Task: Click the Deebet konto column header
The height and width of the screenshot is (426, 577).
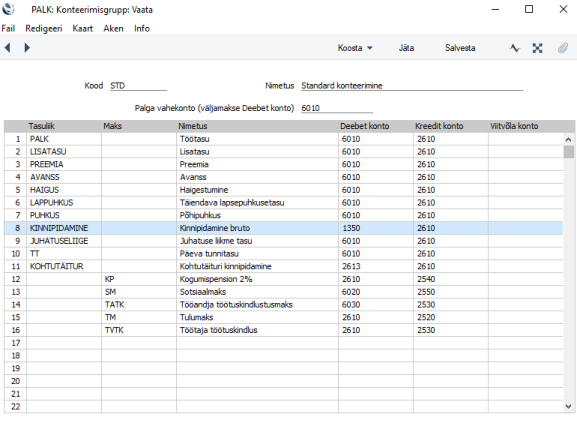Action: click(x=365, y=126)
